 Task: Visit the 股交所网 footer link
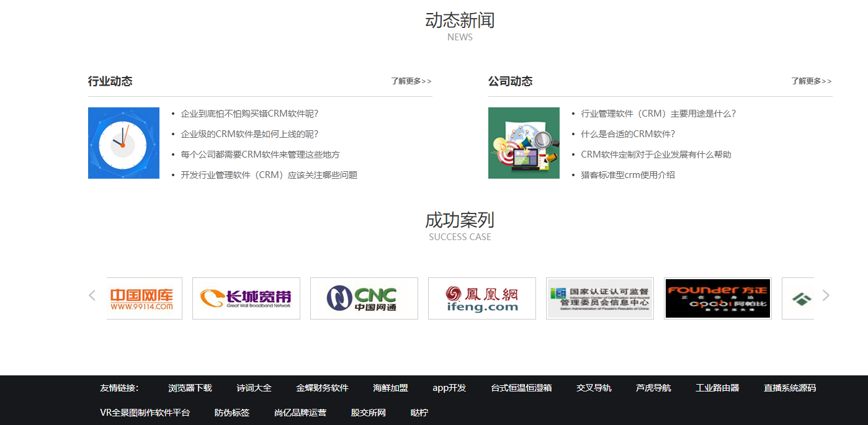(369, 413)
